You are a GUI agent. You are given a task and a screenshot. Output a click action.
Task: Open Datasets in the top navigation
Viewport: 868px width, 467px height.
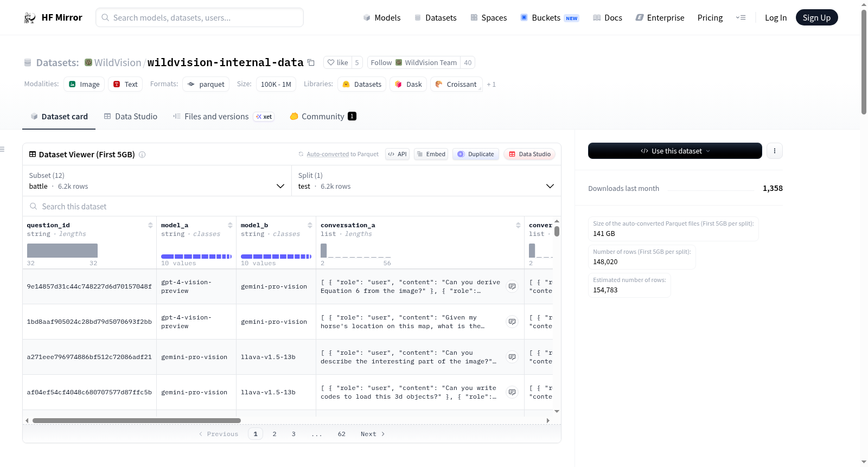(x=436, y=18)
